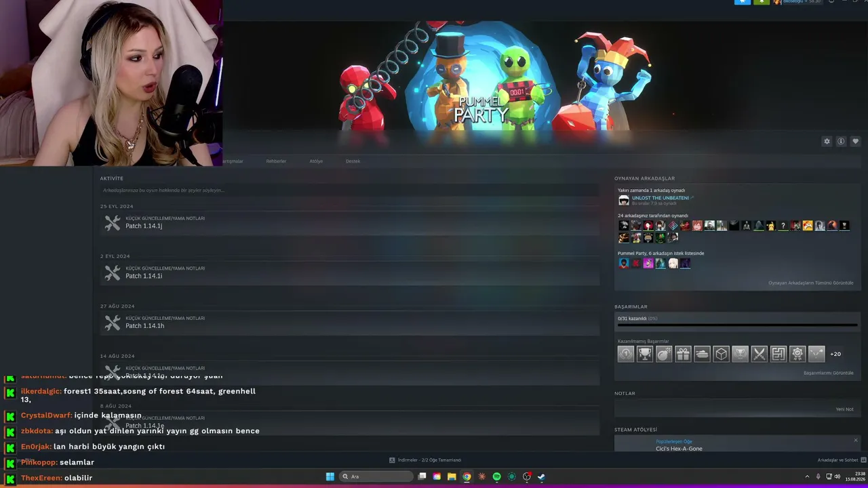
Task: View the cube achievement icon
Action: point(721,354)
